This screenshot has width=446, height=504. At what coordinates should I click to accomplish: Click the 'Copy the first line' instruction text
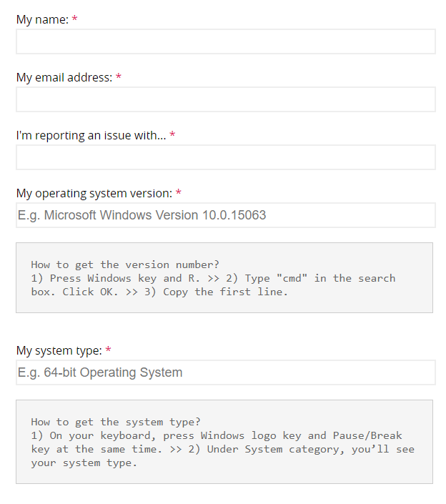pyautogui.click(x=225, y=292)
